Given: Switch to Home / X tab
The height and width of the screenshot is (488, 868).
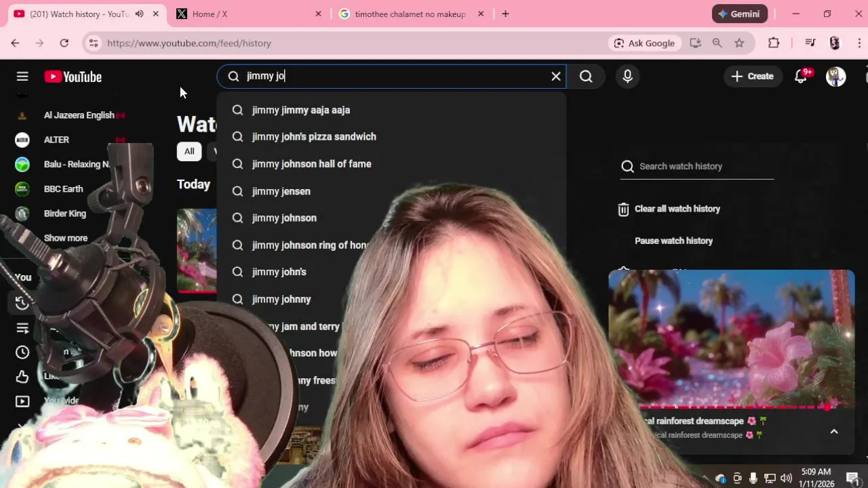Looking at the screenshot, I should [x=248, y=14].
